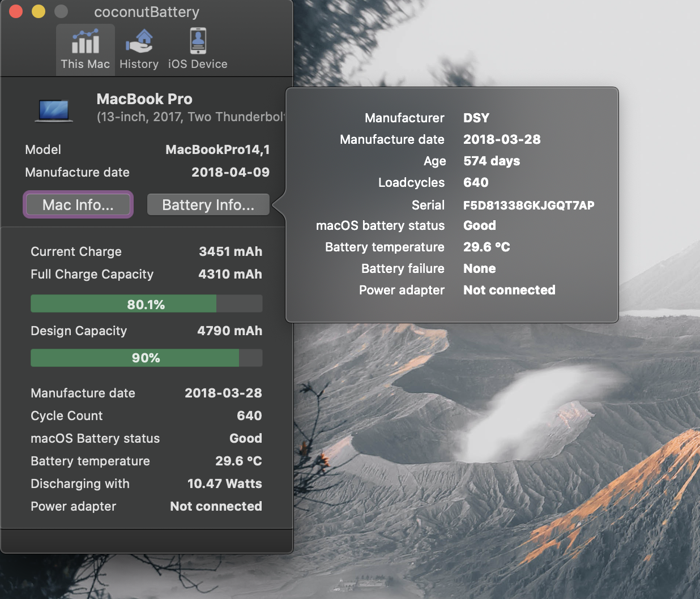
Task: Close the coconutBattery window
Action: [x=16, y=11]
